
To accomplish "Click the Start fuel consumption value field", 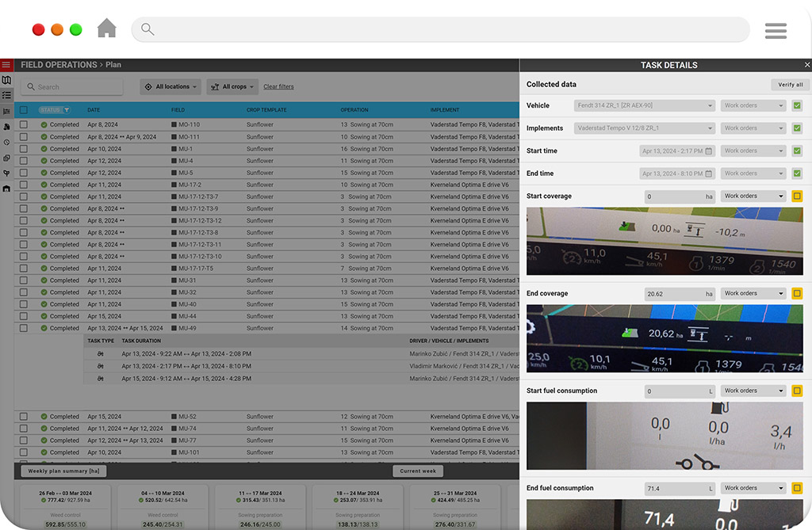I will pos(680,391).
